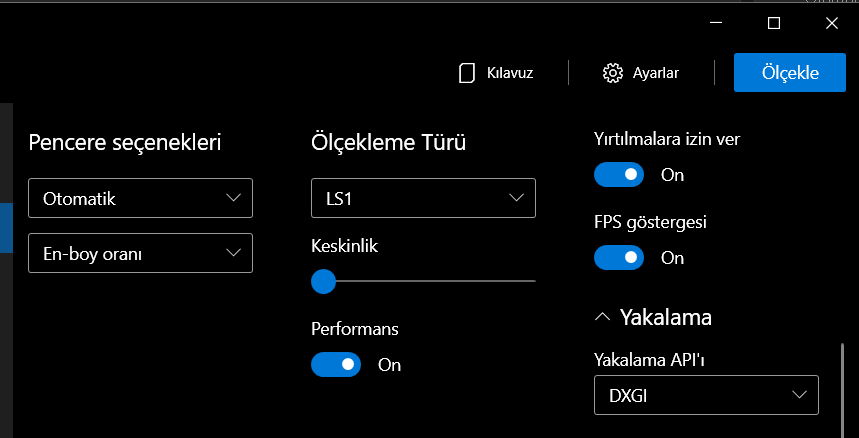Turn off Yırtılmalara izin ver switch

pos(619,175)
